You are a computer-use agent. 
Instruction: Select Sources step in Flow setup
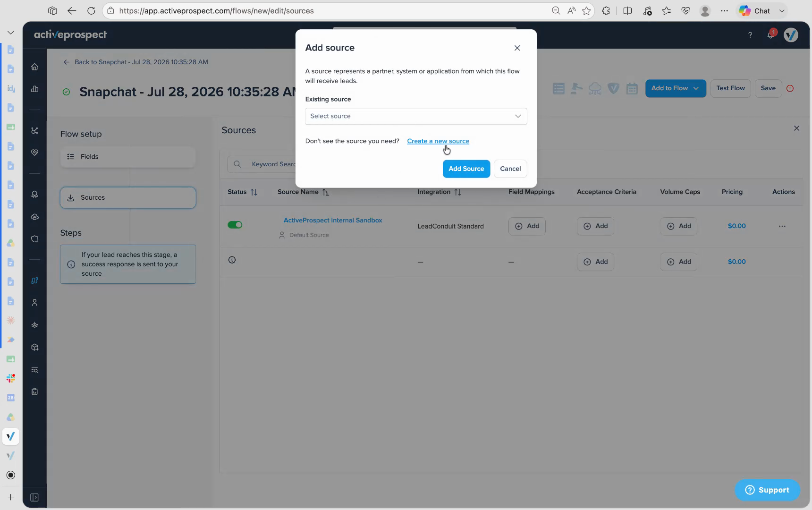point(128,198)
